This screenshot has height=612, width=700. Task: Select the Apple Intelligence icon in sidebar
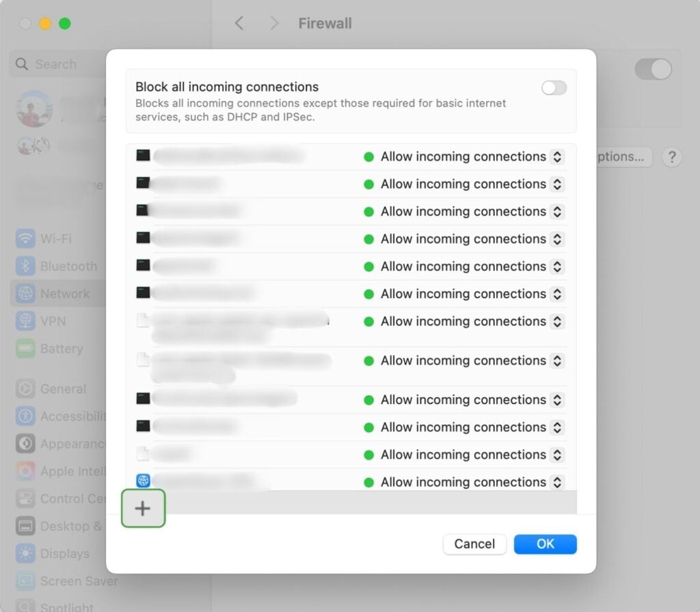pos(25,471)
